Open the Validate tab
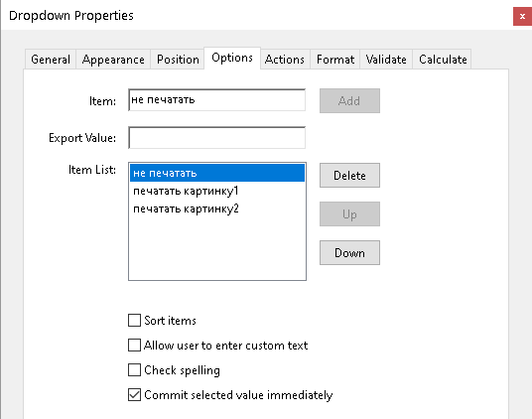The image size is (532, 419). pos(386,60)
